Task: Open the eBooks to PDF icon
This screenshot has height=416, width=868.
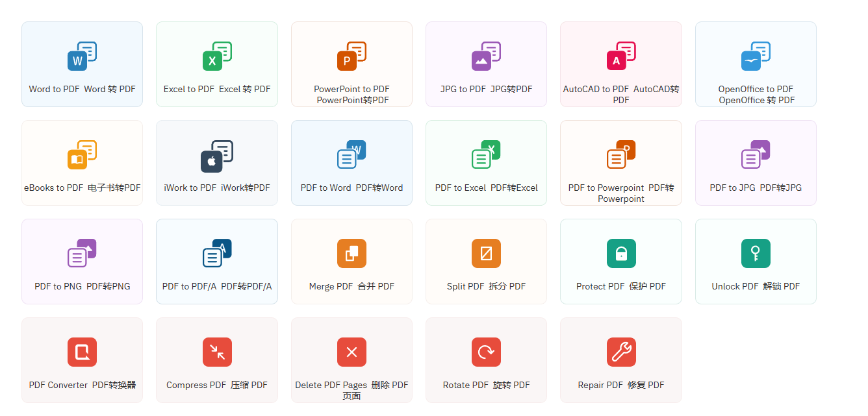Action: point(82,155)
